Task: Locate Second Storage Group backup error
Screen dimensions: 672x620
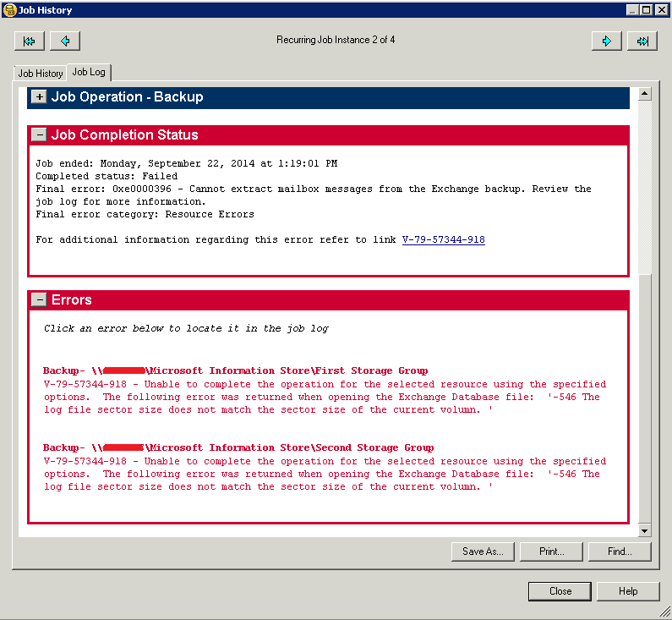Action: 238,447
